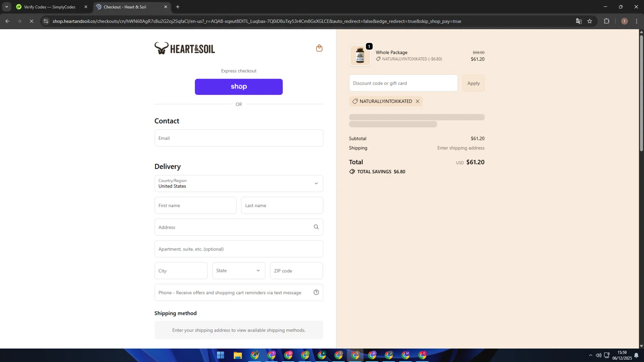This screenshot has height=362, width=644.
Task: Open File Explorer from the taskbar
Action: tap(237, 355)
